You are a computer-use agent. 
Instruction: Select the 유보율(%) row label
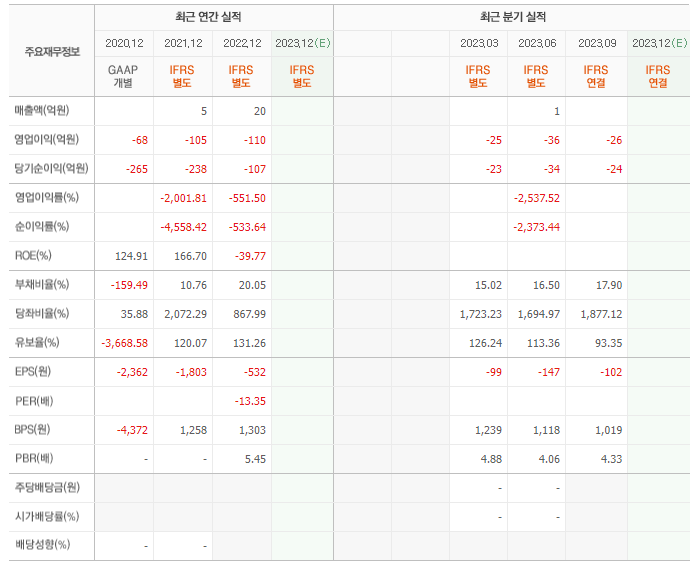(x=37, y=342)
